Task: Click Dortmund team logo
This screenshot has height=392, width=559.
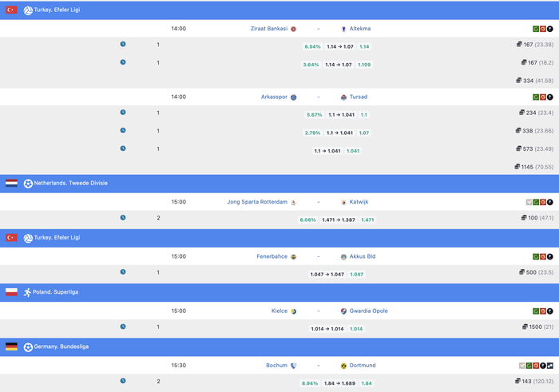Action: coord(343,366)
